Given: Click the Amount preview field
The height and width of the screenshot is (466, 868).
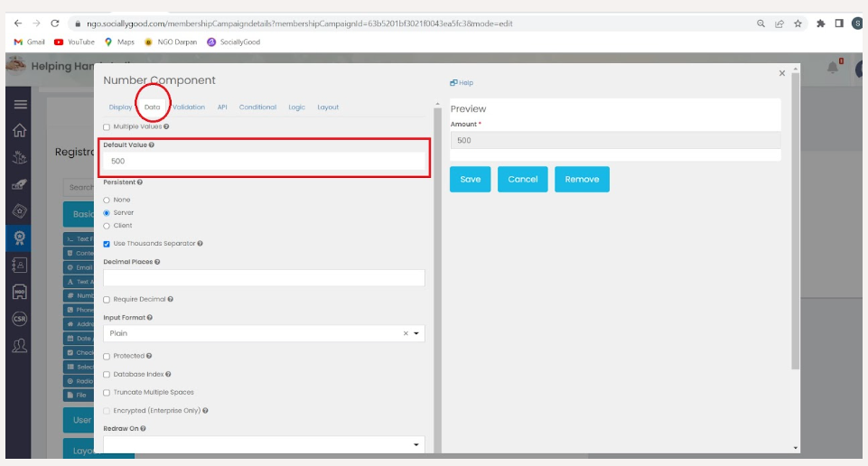Looking at the screenshot, I should pyautogui.click(x=615, y=141).
